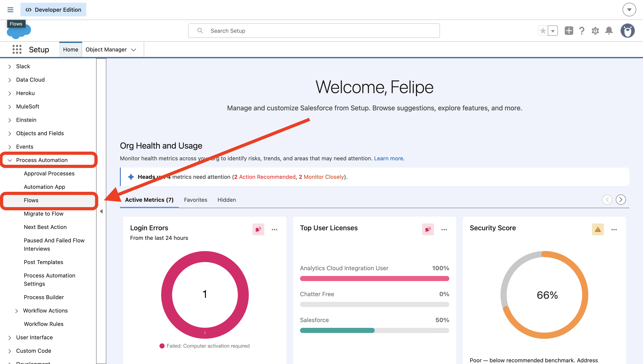This screenshot has width=643, height=364.
Task: Click the Developer Edition button
Action: tap(53, 10)
